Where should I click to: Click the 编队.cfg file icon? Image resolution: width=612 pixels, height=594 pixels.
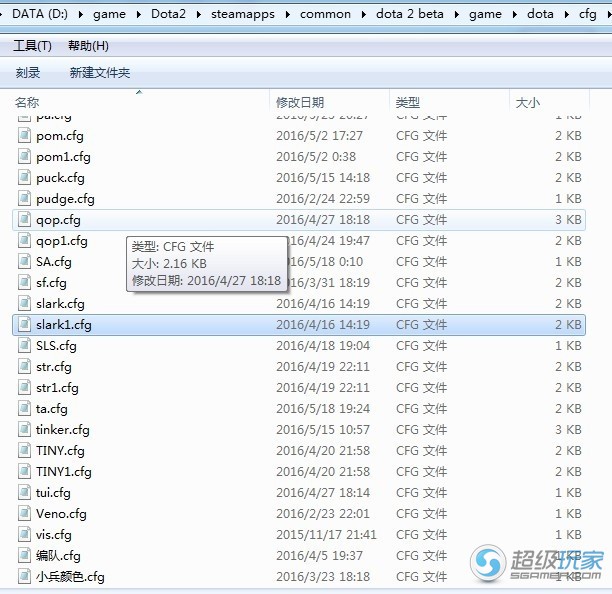[24, 556]
